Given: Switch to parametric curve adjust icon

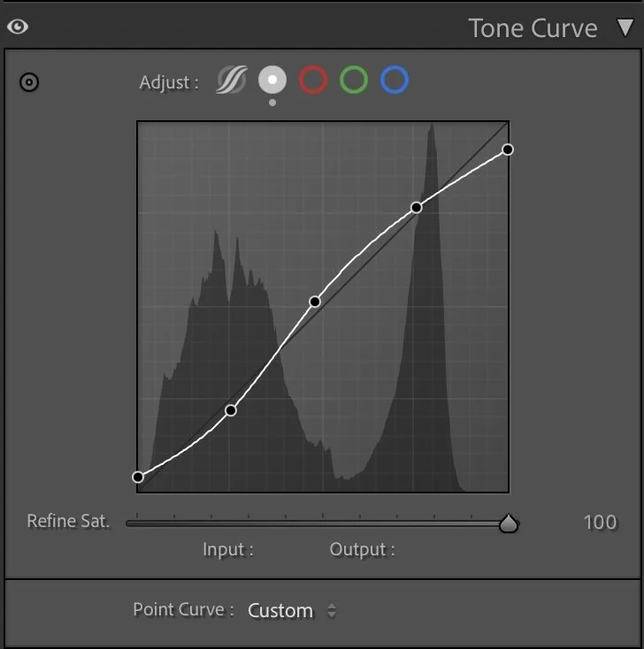Looking at the screenshot, I should [x=232, y=80].
